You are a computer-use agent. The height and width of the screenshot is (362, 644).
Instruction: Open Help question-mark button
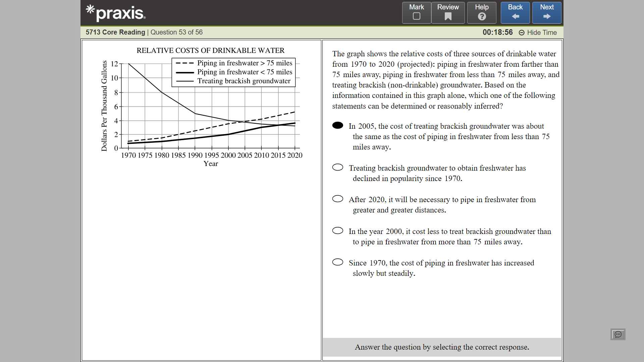(x=482, y=13)
